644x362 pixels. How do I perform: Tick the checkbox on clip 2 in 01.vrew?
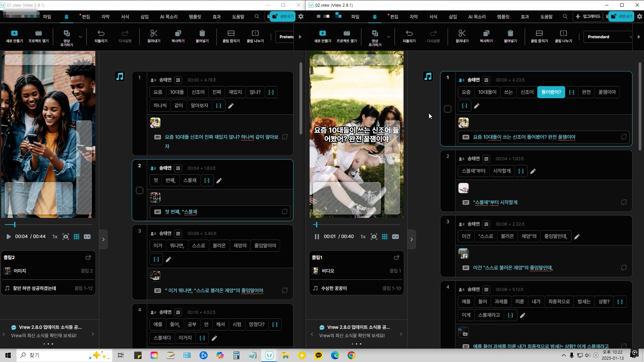[140, 190]
